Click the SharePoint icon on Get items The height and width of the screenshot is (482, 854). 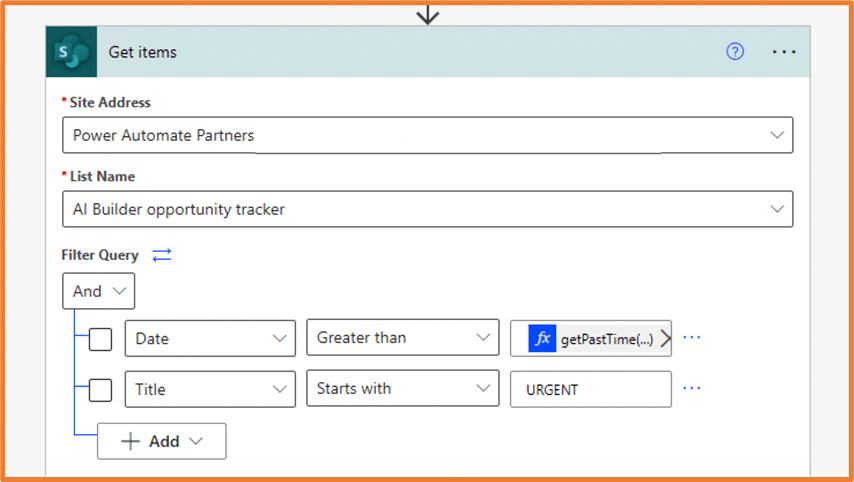[71, 52]
